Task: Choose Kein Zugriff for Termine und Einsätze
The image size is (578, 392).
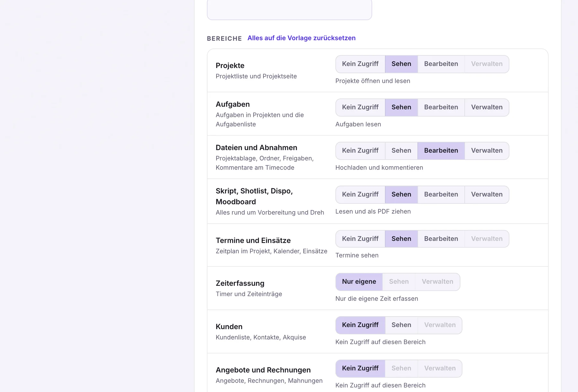Action: click(x=360, y=239)
